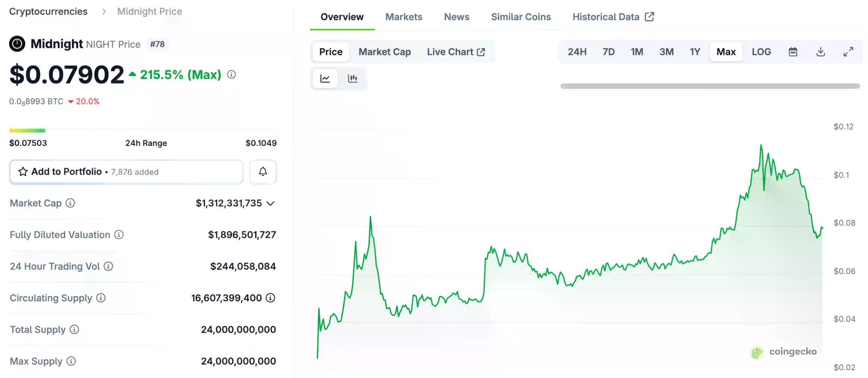Click the star in Add to Portfolio
Viewport: 868px width, 378px height.
pos(23,172)
